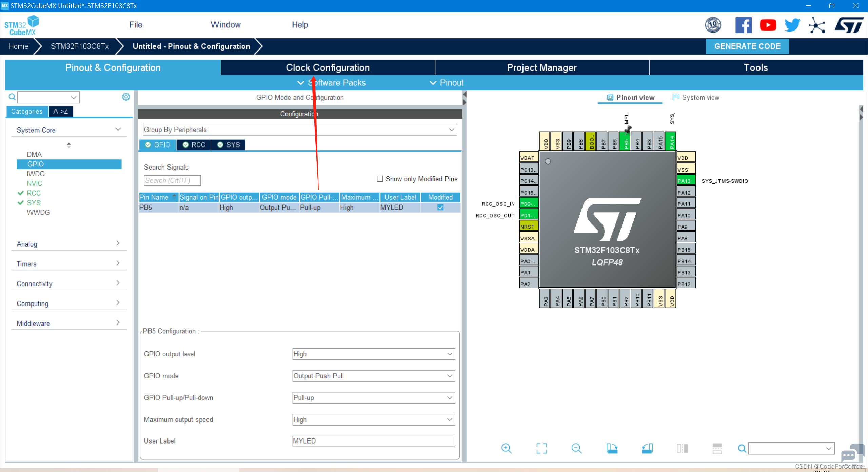Open the categories settings gear icon
The width and height of the screenshot is (868, 472).
(126, 97)
